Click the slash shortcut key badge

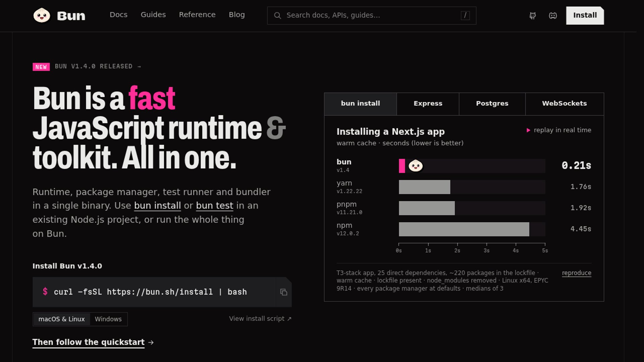pyautogui.click(x=465, y=15)
